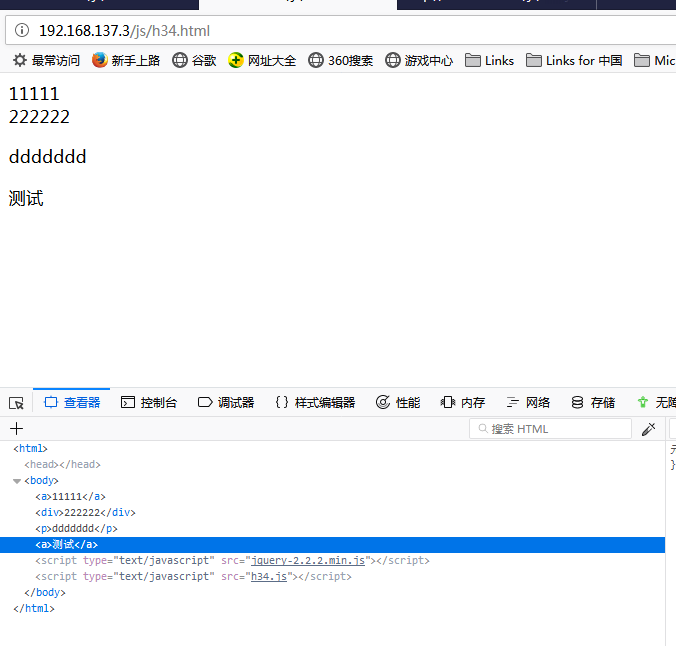676x646 pixels.
Task: Click the ddddddd paragraph text
Action: point(47,157)
